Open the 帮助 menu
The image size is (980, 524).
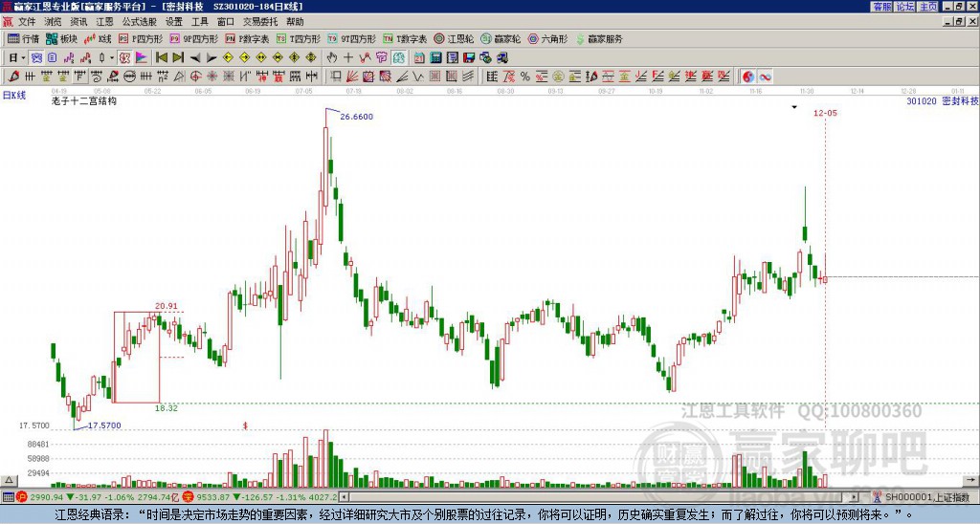[x=295, y=22]
